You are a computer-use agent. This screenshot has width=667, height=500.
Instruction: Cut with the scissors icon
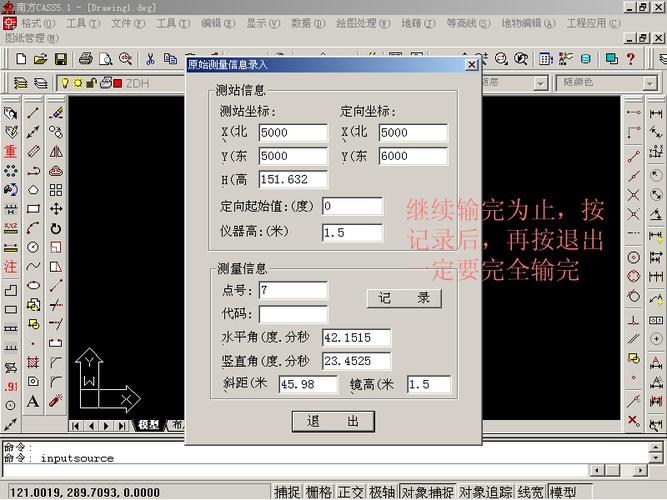point(150,59)
